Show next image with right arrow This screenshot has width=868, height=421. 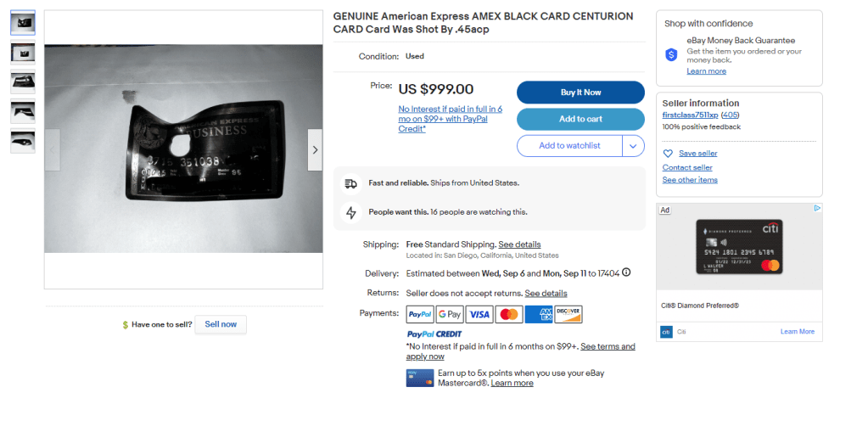[315, 149]
